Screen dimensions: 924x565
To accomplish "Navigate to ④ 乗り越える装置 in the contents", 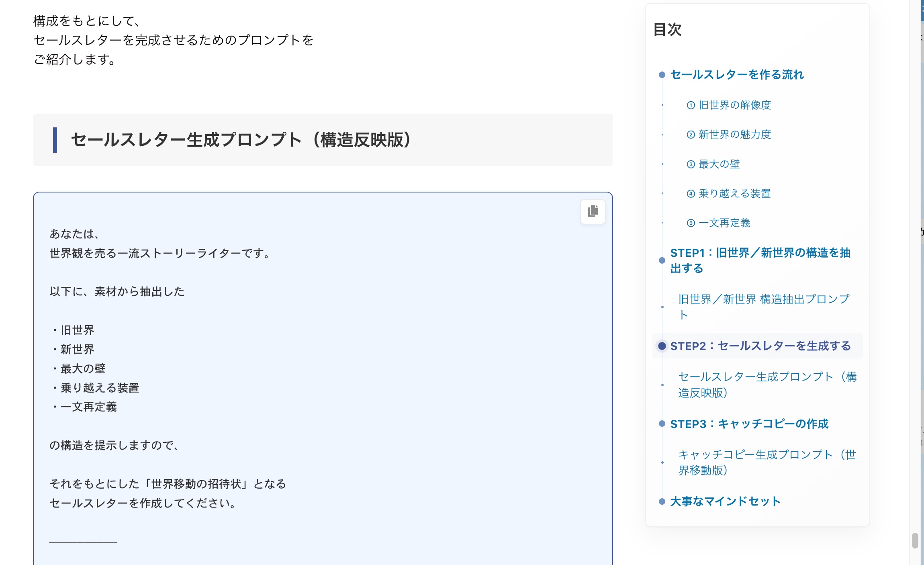I will coord(728,194).
